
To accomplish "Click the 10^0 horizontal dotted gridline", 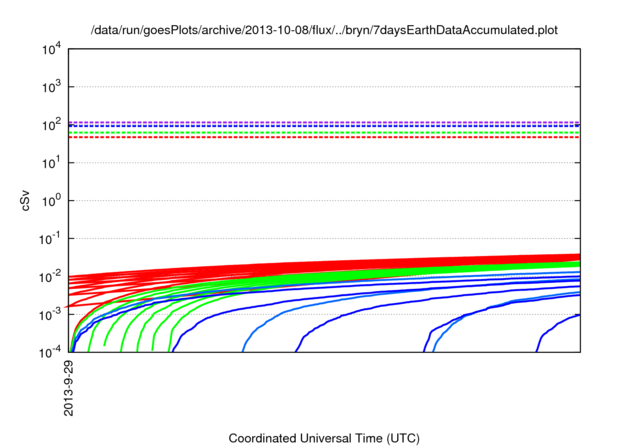I will [320, 200].
